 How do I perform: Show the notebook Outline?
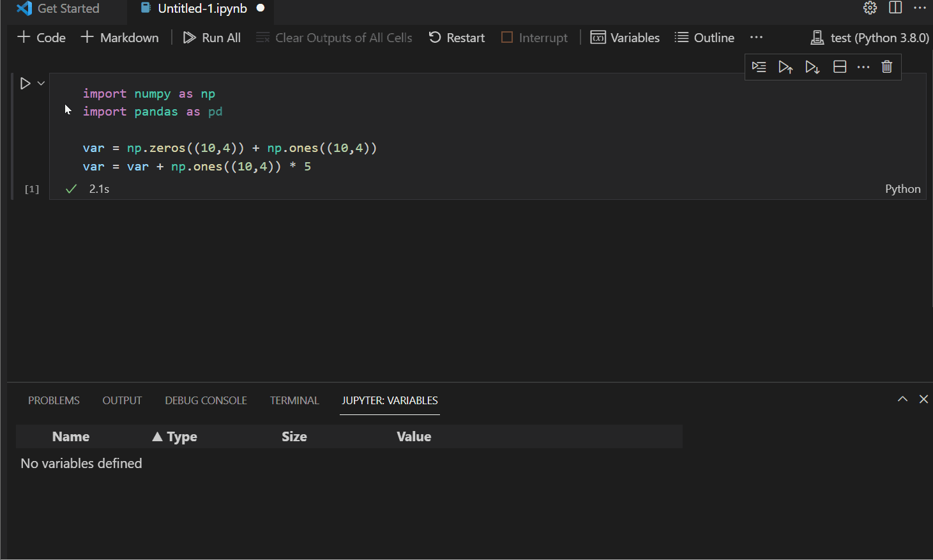[704, 37]
